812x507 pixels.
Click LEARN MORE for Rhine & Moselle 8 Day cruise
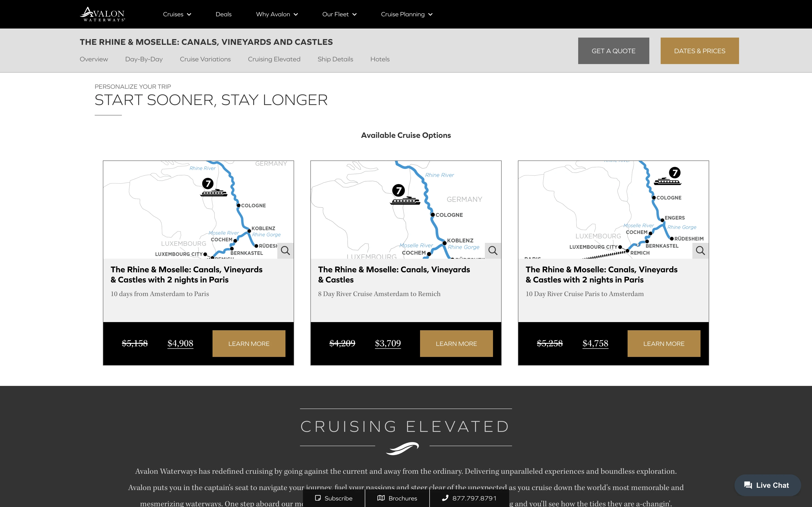pos(456,343)
